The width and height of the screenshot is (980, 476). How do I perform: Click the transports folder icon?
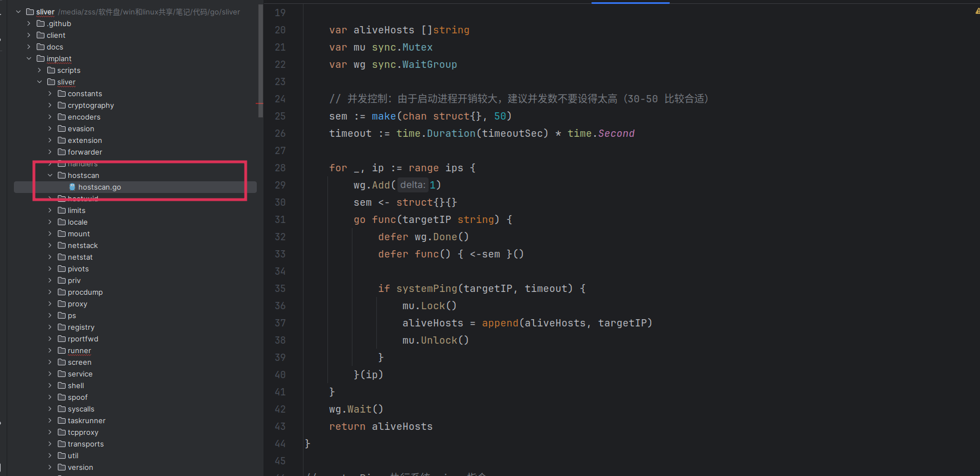point(62,444)
